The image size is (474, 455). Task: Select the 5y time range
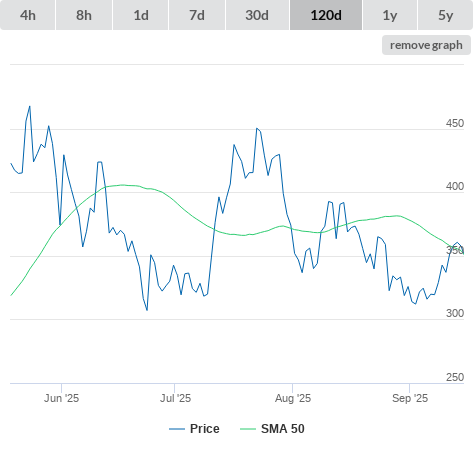pyautogui.click(x=446, y=15)
